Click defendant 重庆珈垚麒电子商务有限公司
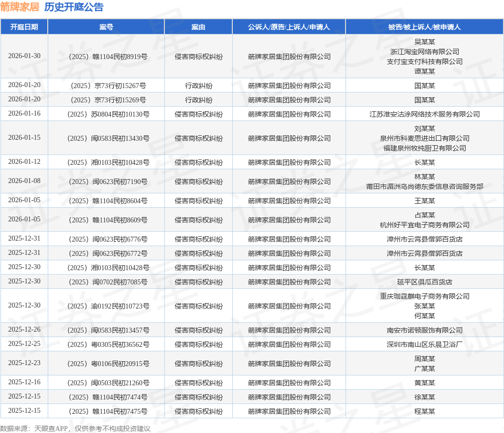The height and width of the screenshot is (433, 504). coord(425,296)
